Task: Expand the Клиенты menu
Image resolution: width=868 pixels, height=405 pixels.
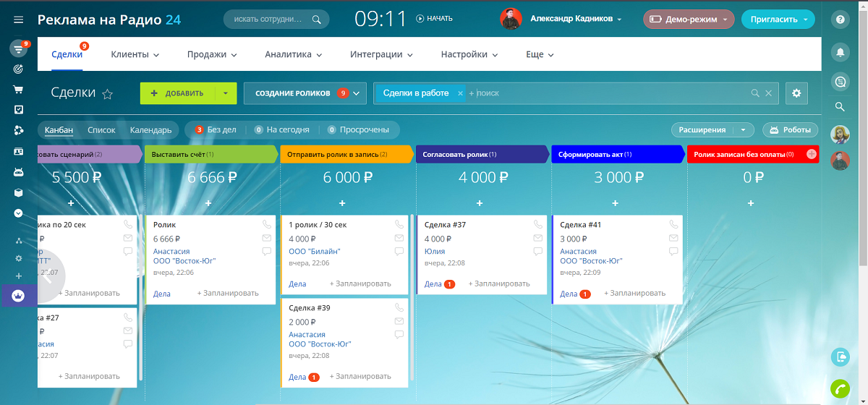Action: coord(135,54)
